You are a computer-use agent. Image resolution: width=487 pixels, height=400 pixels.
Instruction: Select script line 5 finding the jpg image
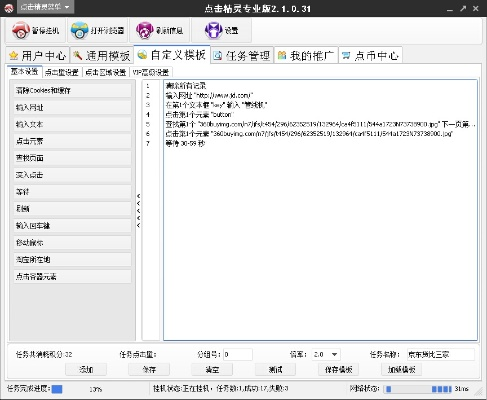click(x=320, y=124)
